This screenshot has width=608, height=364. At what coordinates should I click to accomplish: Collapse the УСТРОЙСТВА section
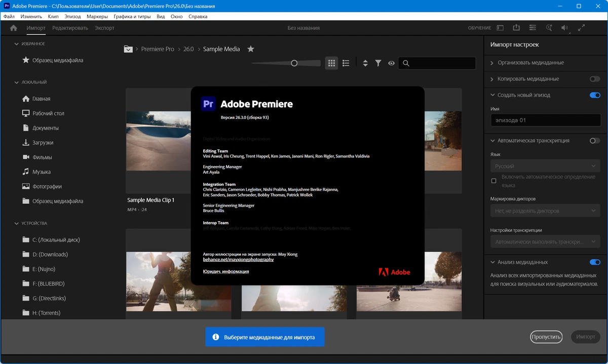tap(17, 223)
